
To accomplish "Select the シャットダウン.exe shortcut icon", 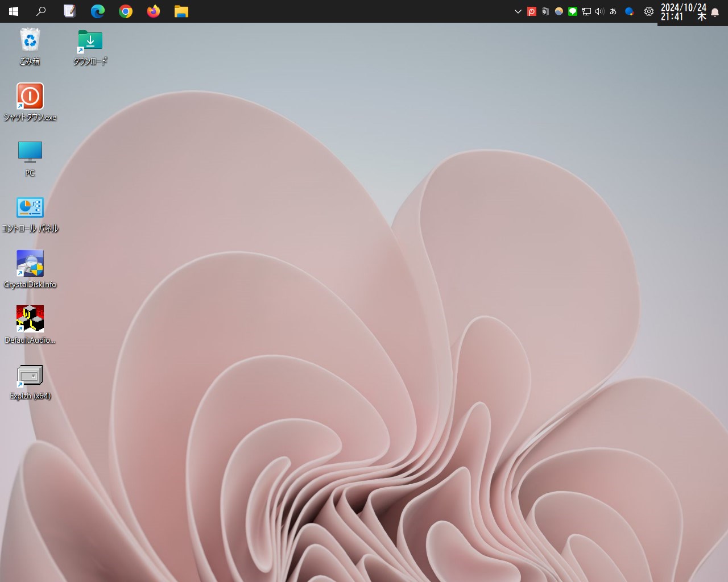I will (x=30, y=102).
